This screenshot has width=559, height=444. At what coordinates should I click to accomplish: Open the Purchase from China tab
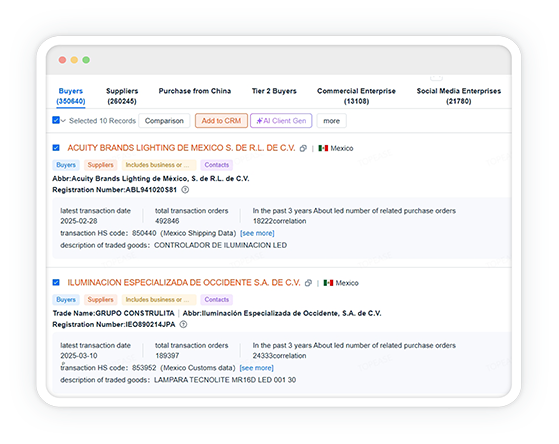pyautogui.click(x=195, y=91)
